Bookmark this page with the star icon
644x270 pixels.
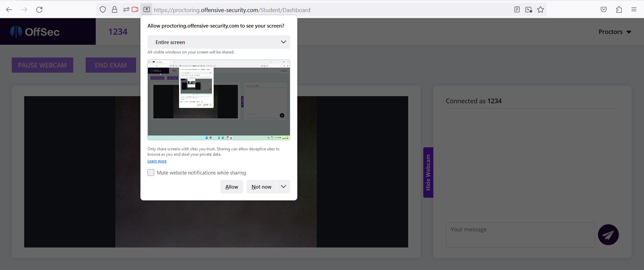point(541,10)
